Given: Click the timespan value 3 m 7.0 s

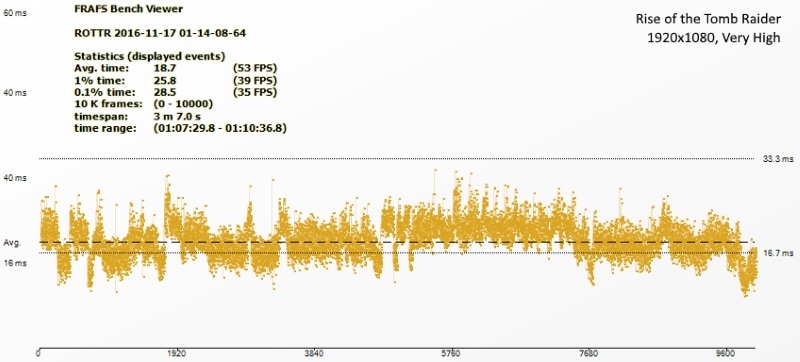Looking at the screenshot, I should 178,116.
